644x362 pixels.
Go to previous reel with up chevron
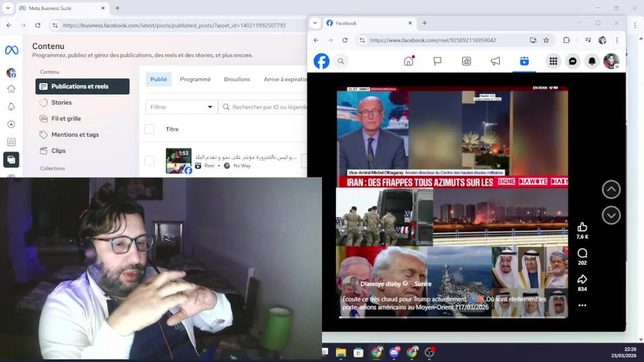(x=611, y=190)
